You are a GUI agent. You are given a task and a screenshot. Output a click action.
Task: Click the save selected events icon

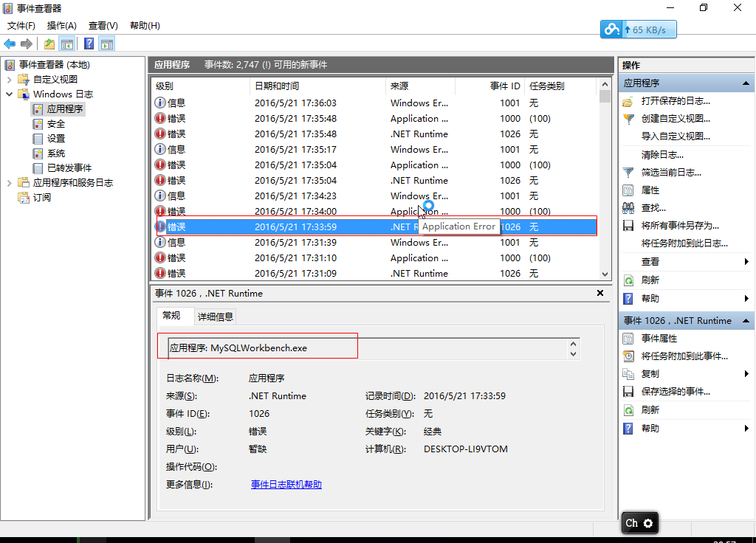(x=628, y=392)
